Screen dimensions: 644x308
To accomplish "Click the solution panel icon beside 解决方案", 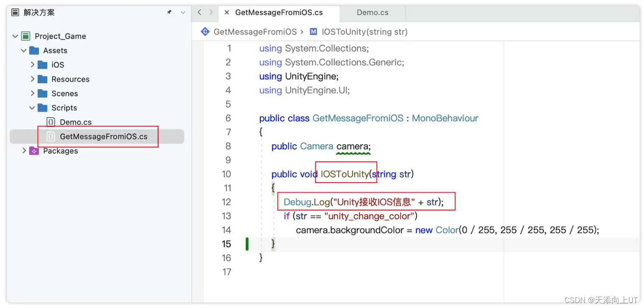I will point(15,13).
